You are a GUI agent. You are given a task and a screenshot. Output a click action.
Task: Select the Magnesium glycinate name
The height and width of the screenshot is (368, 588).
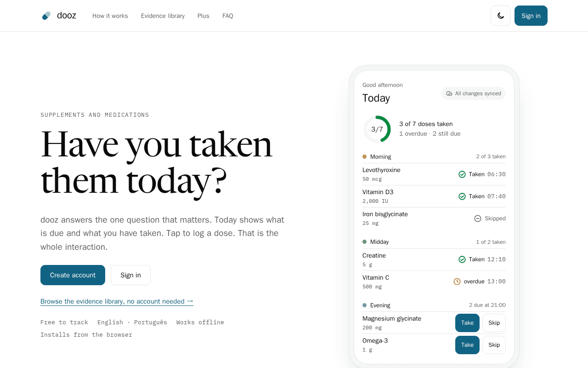[392, 319]
